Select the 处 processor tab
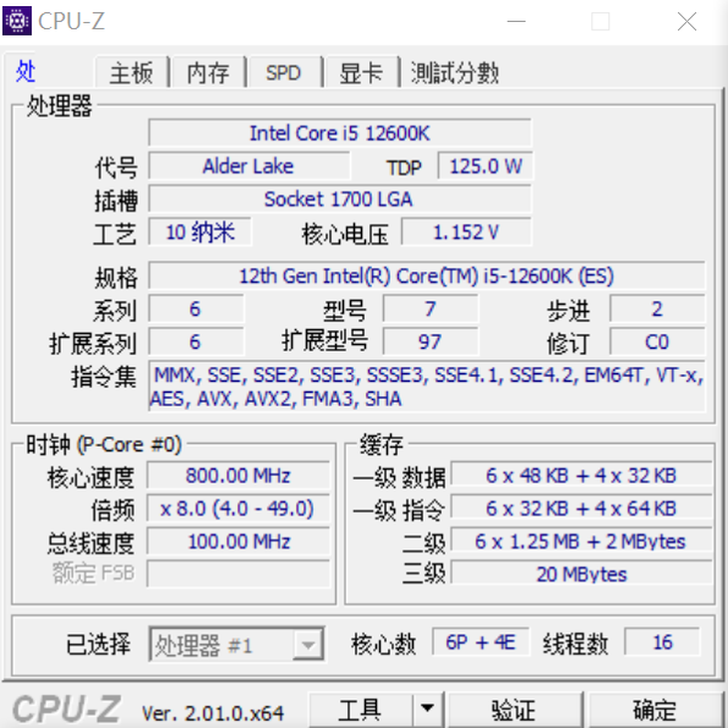This screenshot has height=728, width=728. pyautogui.click(x=26, y=71)
